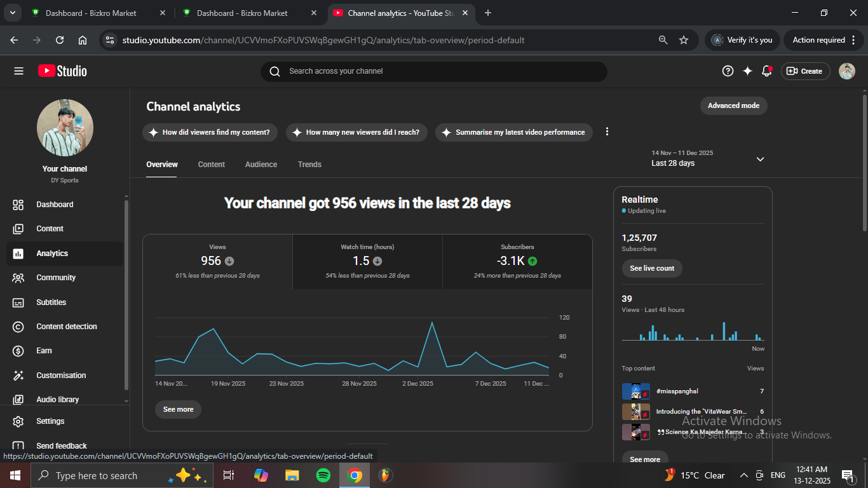This screenshot has width=868, height=488.
Task: Click the Settings gear icon in sidebar
Action: [x=18, y=421]
